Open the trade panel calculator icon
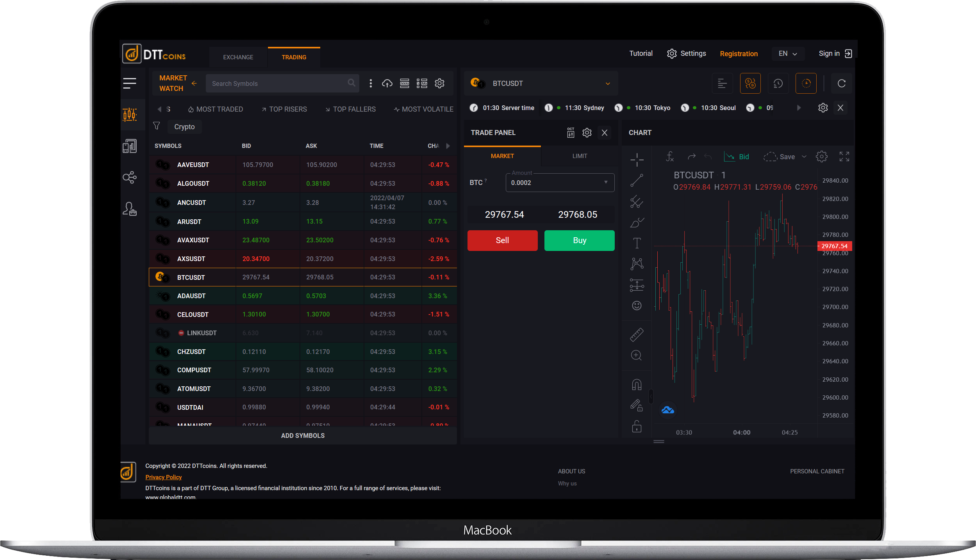 tap(571, 133)
